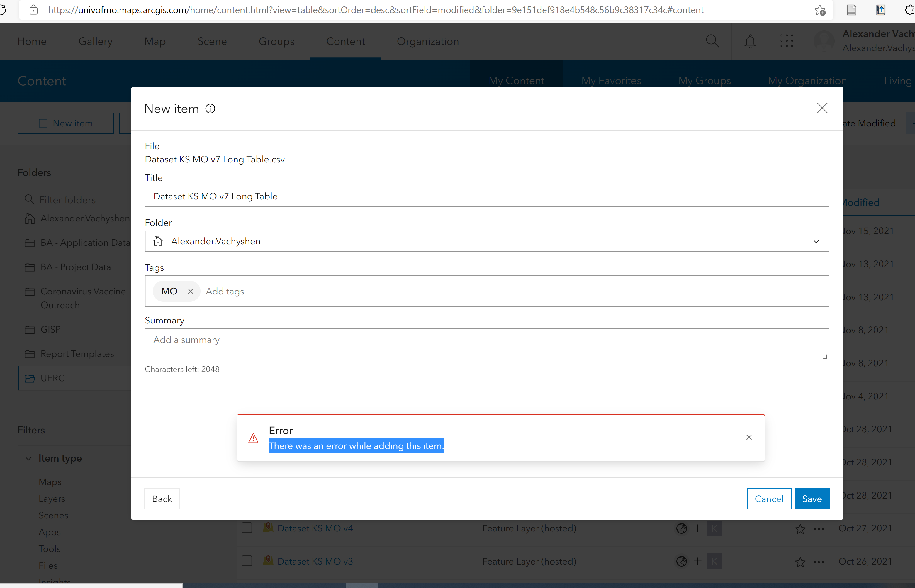Click the Back button
Screen dimensions: 915x588
[x=162, y=499]
